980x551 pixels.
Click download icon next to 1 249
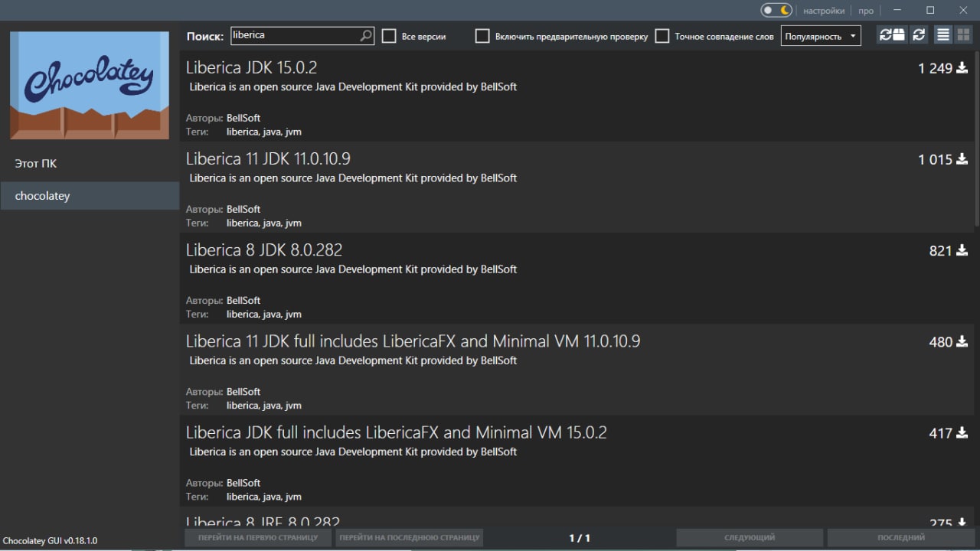(x=962, y=68)
